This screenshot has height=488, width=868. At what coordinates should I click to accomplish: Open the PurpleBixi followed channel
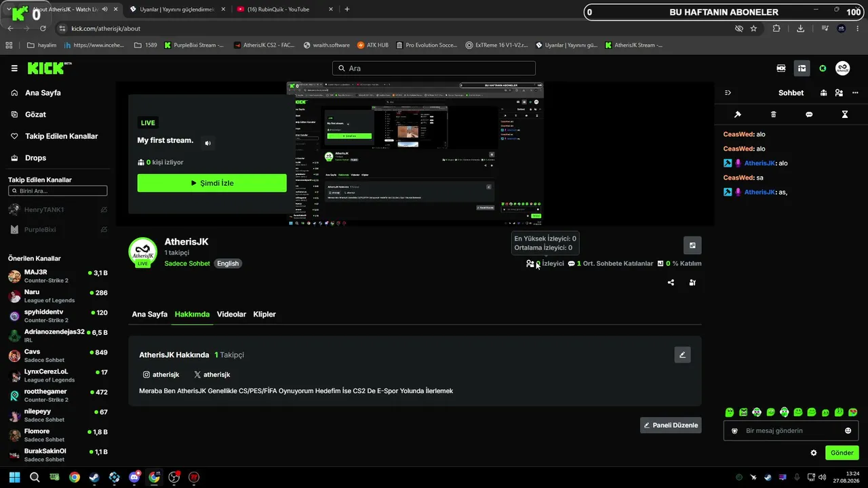(x=58, y=230)
